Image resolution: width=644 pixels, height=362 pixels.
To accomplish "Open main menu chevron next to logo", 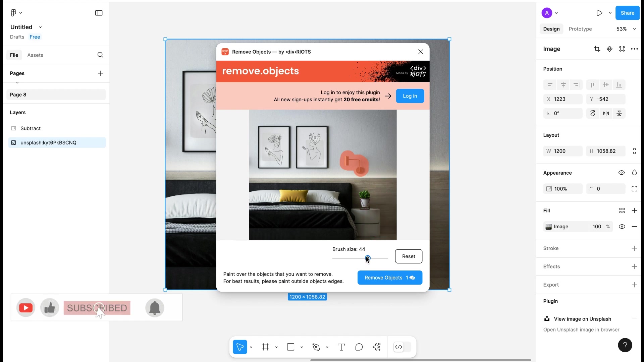I will point(21,13).
